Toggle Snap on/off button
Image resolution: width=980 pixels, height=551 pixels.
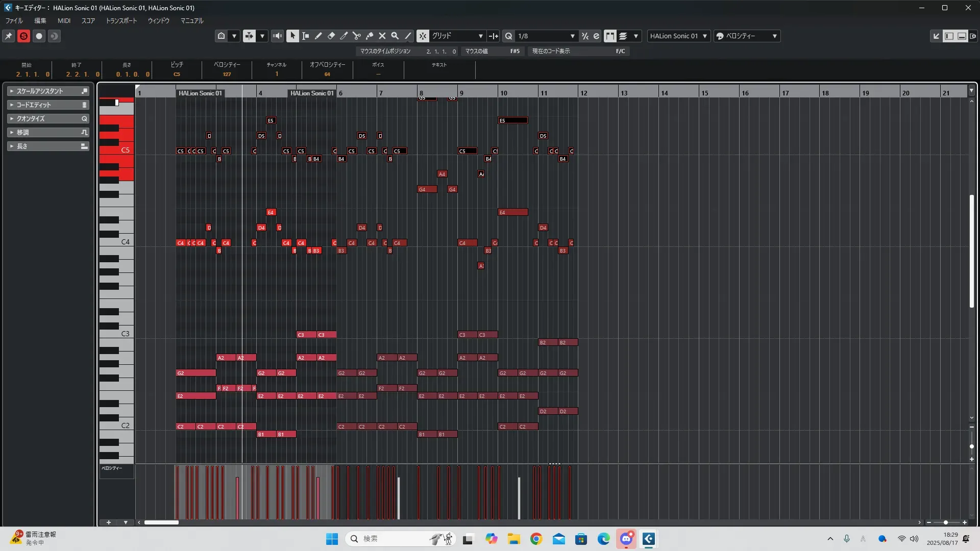(423, 36)
